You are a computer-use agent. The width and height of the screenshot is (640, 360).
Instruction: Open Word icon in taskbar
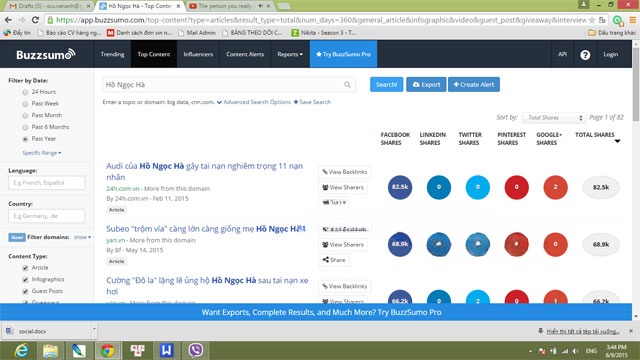166,350
